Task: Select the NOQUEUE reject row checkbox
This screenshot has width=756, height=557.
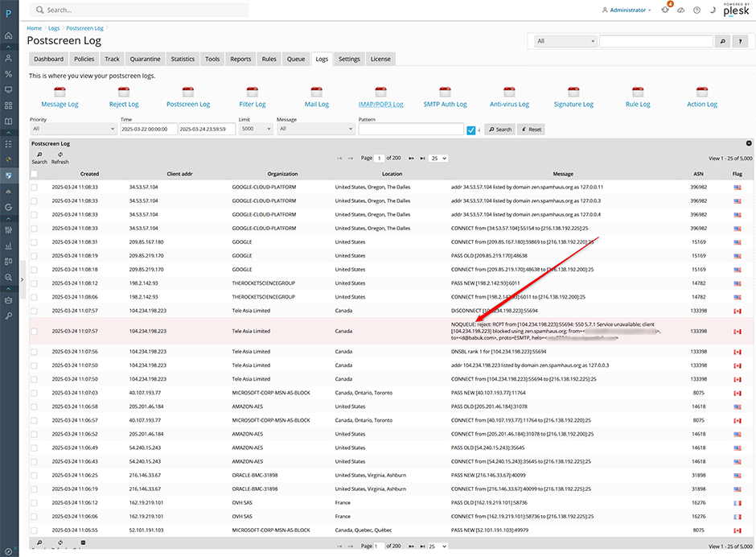Action: tap(34, 331)
